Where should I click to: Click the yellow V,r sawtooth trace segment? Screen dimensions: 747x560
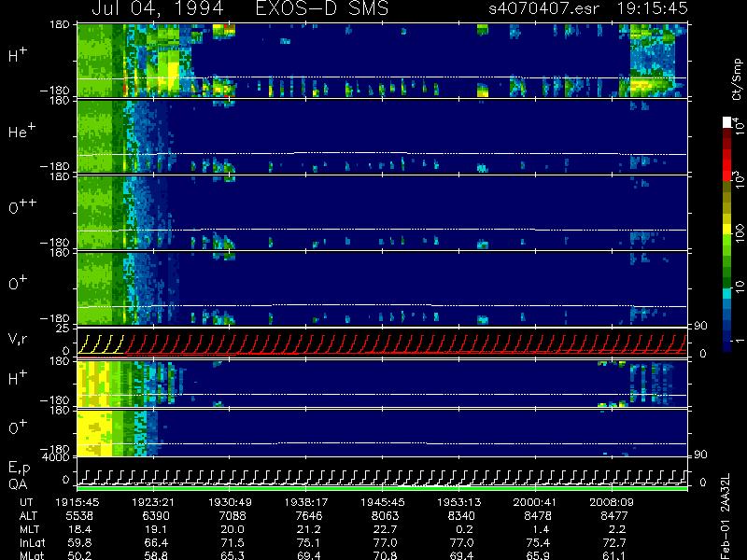click(101, 344)
